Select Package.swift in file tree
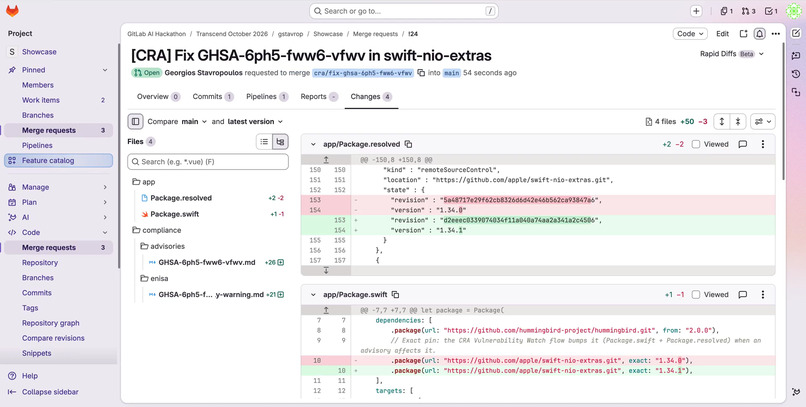The width and height of the screenshot is (806, 407). click(174, 214)
